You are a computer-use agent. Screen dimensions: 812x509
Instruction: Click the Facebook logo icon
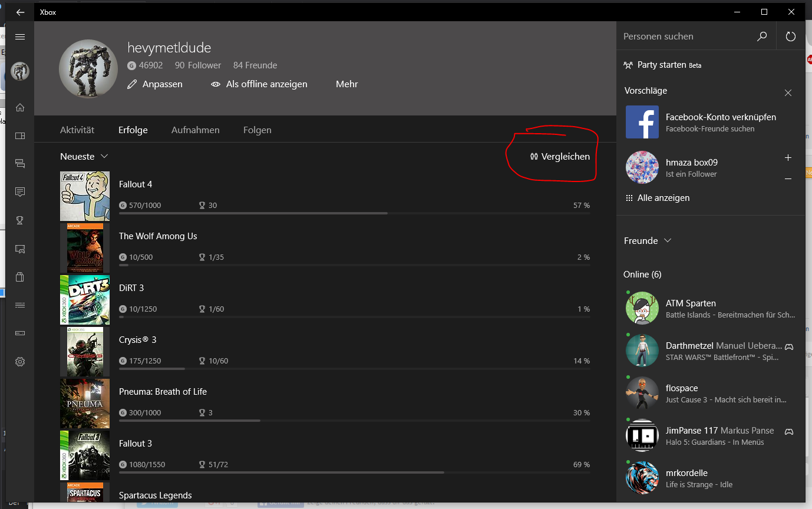point(642,122)
